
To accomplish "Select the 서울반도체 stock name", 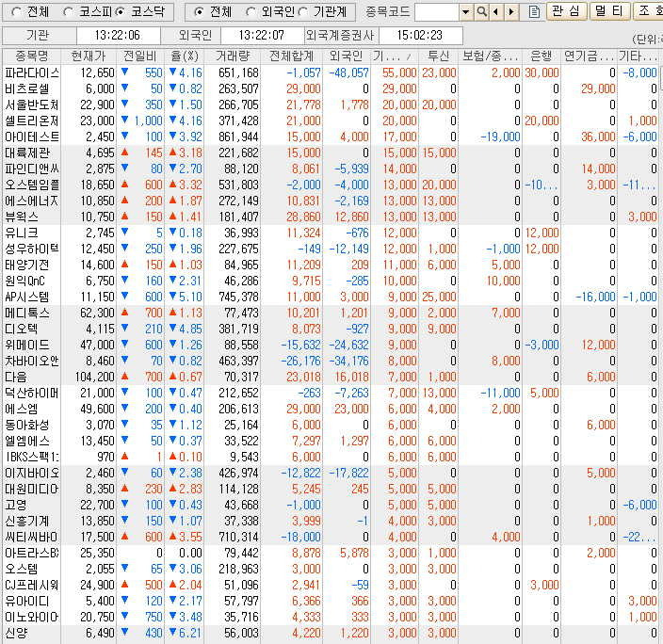I will (x=32, y=105).
